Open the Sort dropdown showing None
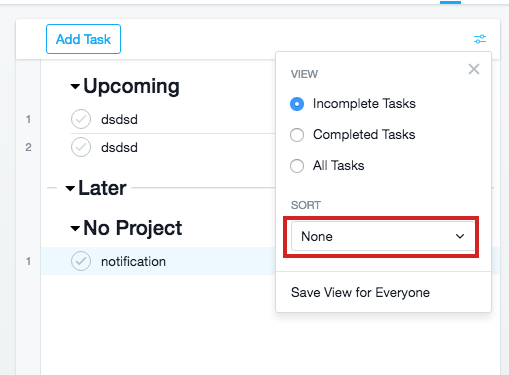 (x=383, y=236)
